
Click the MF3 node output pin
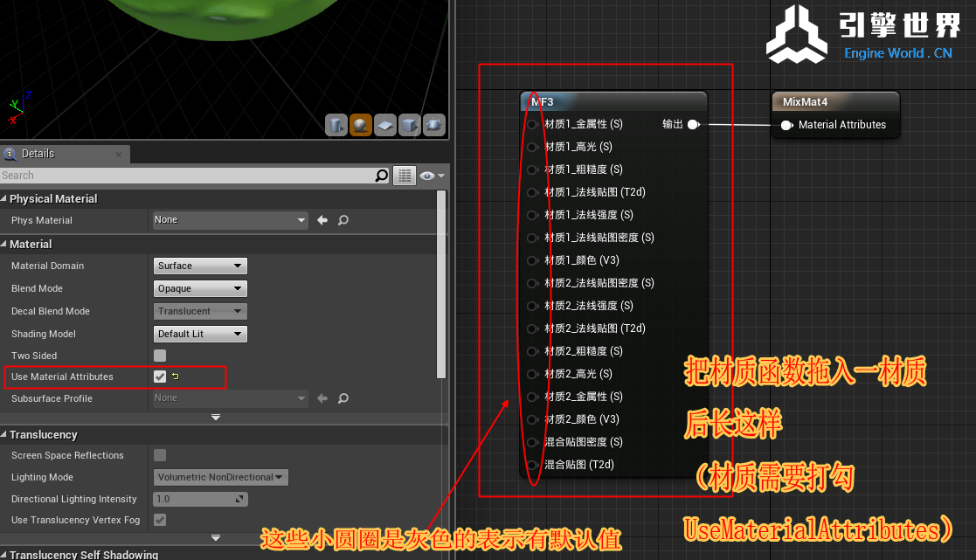point(693,125)
